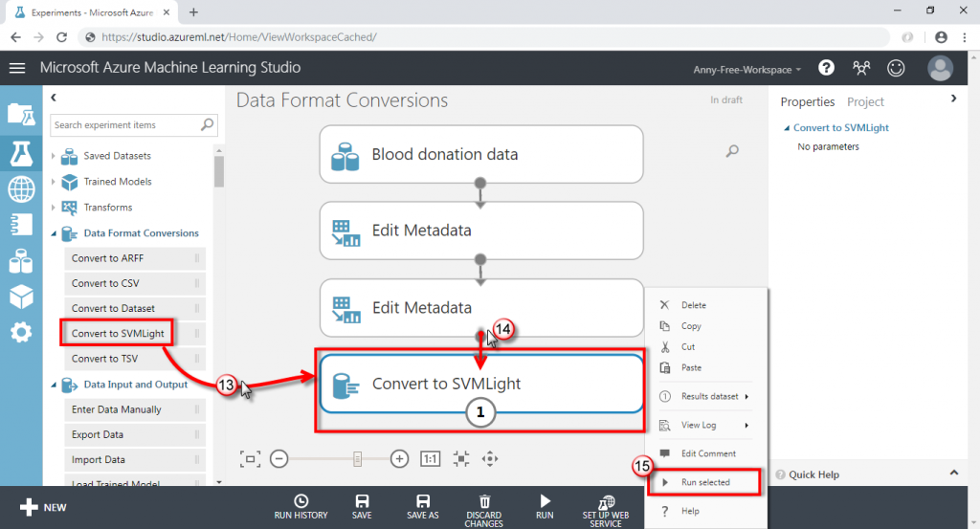Open the help question mark icon

pos(826,68)
